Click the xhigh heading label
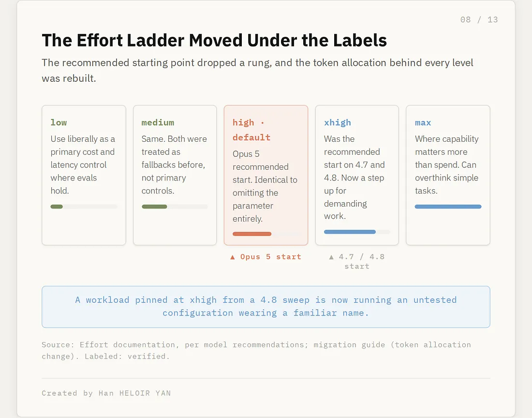The image size is (532, 418). (338, 122)
